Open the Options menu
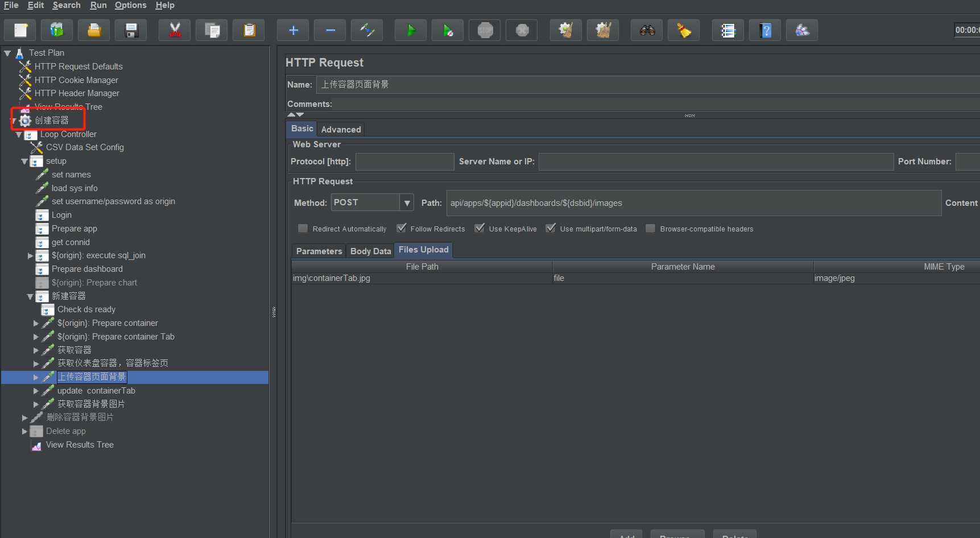The height and width of the screenshot is (538, 980). [130, 5]
